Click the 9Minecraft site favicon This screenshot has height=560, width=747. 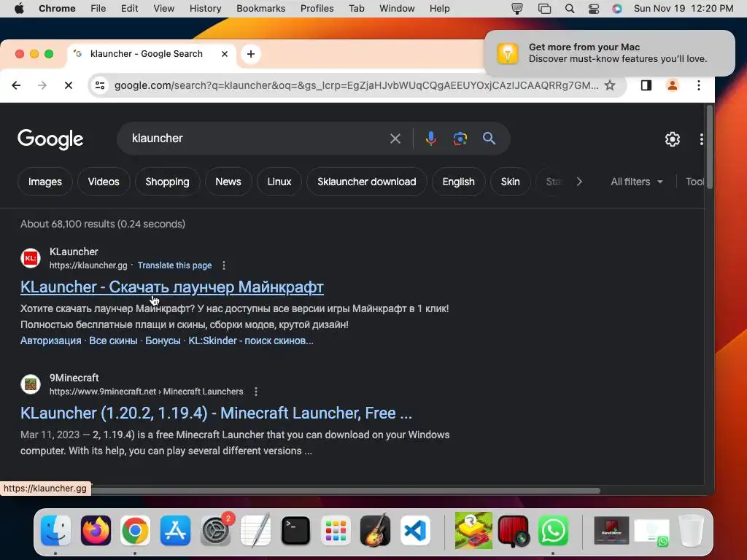click(31, 384)
